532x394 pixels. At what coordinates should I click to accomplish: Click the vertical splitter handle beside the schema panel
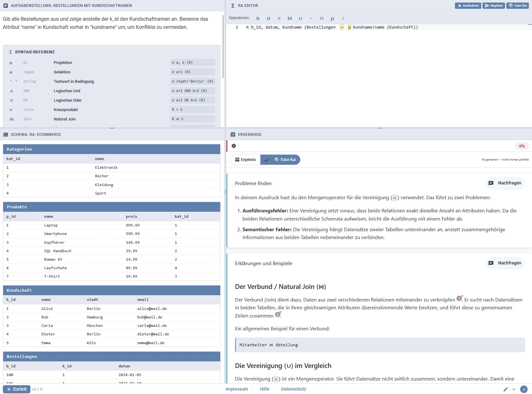coord(225,191)
